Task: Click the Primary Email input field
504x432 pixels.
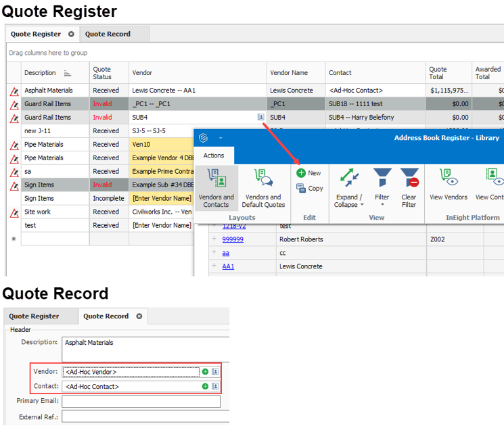Action: 141,402
